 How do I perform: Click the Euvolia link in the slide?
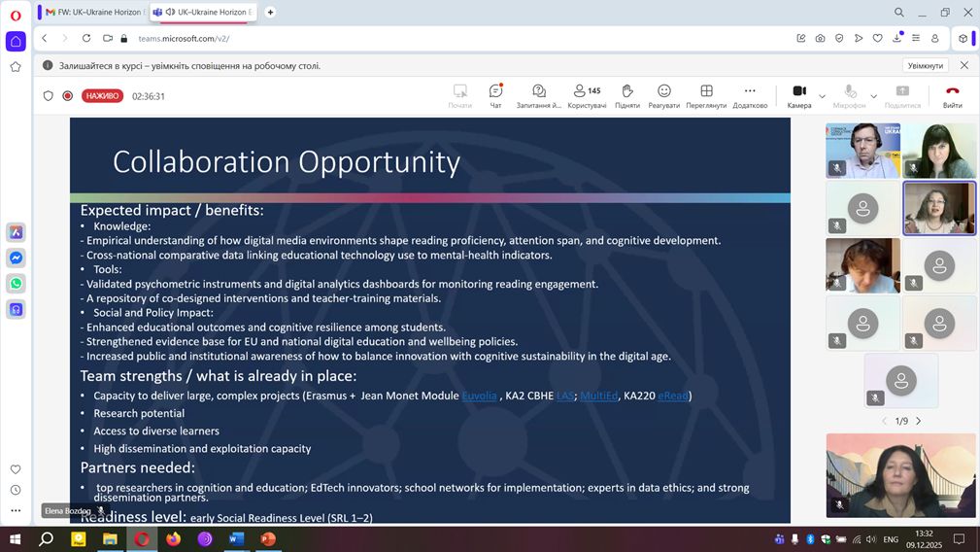click(479, 396)
